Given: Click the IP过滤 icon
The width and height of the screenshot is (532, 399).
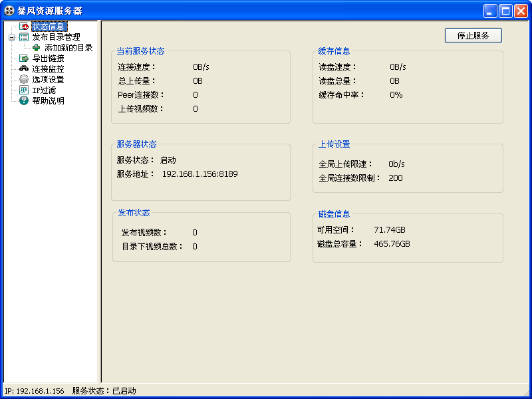Looking at the screenshot, I should [24, 90].
